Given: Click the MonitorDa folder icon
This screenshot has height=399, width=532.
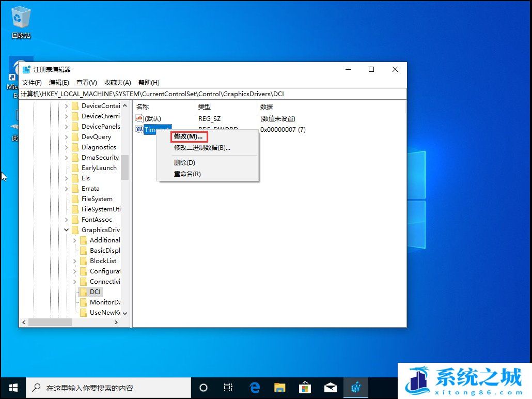Looking at the screenshot, I should click(x=84, y=302).
